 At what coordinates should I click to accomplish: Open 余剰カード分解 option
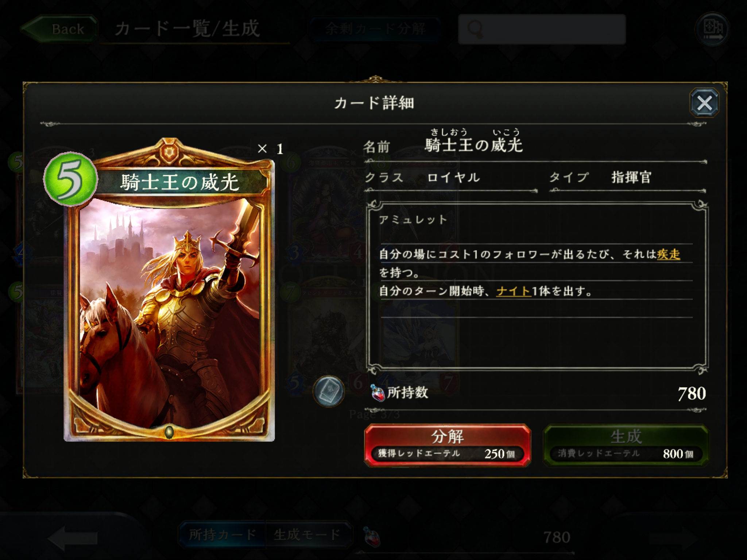click(375, 29)
